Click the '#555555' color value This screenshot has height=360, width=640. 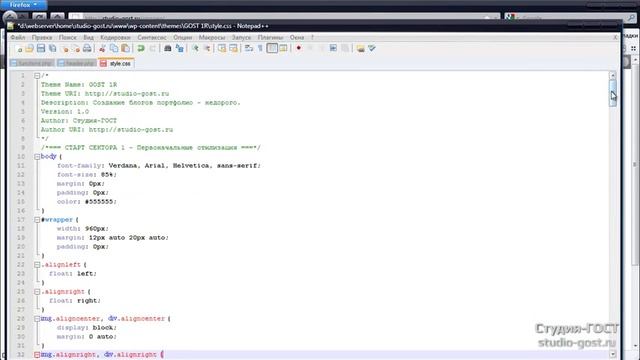(100, 202)
